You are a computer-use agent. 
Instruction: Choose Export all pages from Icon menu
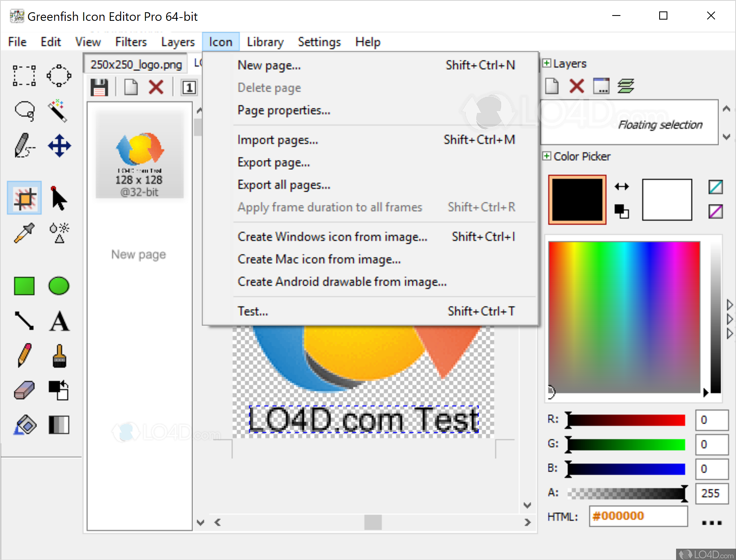tap(283, 184)
